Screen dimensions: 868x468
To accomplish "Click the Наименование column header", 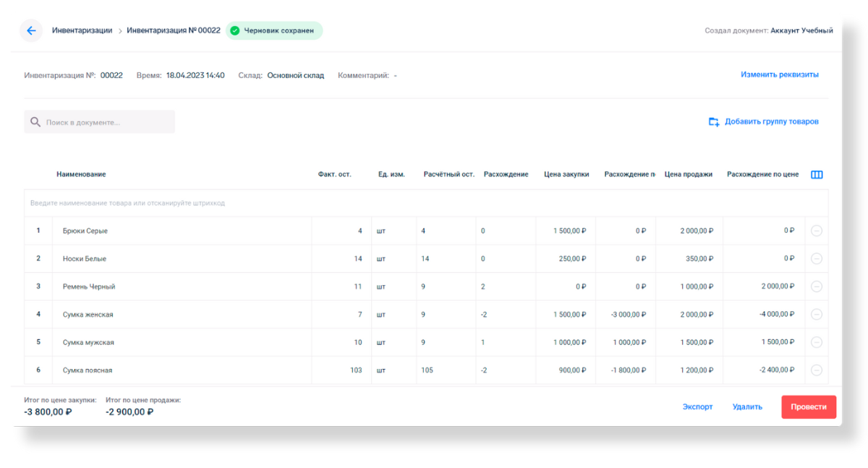I will click(x=81, y=174).
